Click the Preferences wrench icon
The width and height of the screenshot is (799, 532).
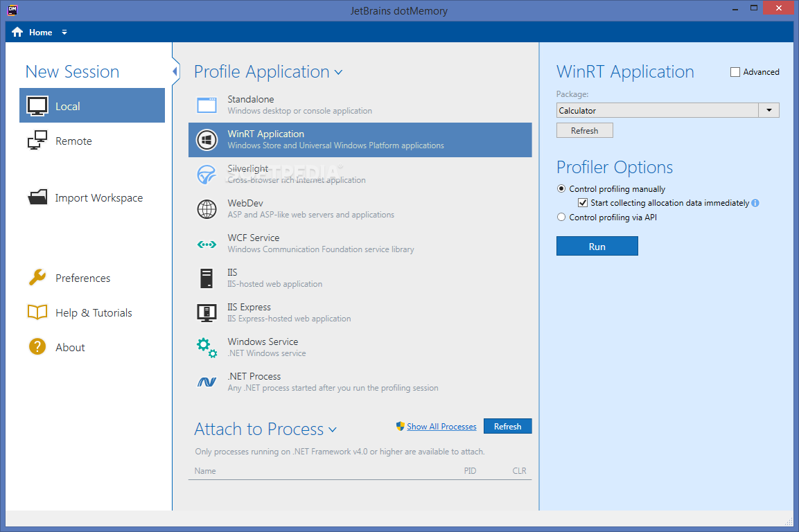pos(37,277)
